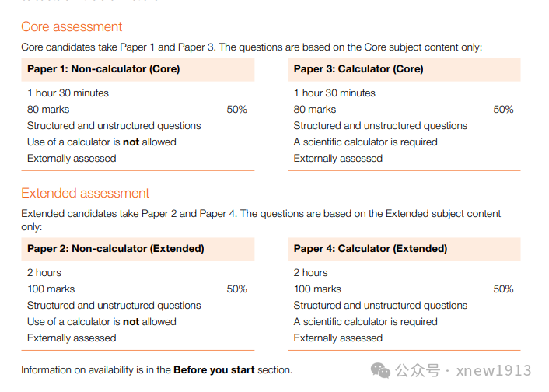The width and height of the screenshot is (549, 392).
Task: Click the calculator not allowed line in Paper 1
Action: point(102,142)
